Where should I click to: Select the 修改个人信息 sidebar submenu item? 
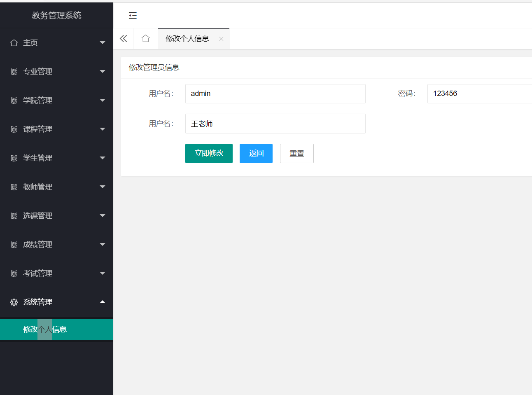pos(56,330)
